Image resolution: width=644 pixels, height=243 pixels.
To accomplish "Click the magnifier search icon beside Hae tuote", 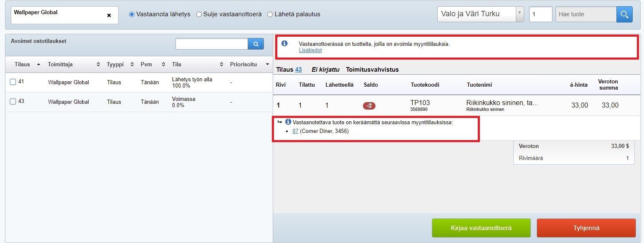I will click(x=624, y=14).
